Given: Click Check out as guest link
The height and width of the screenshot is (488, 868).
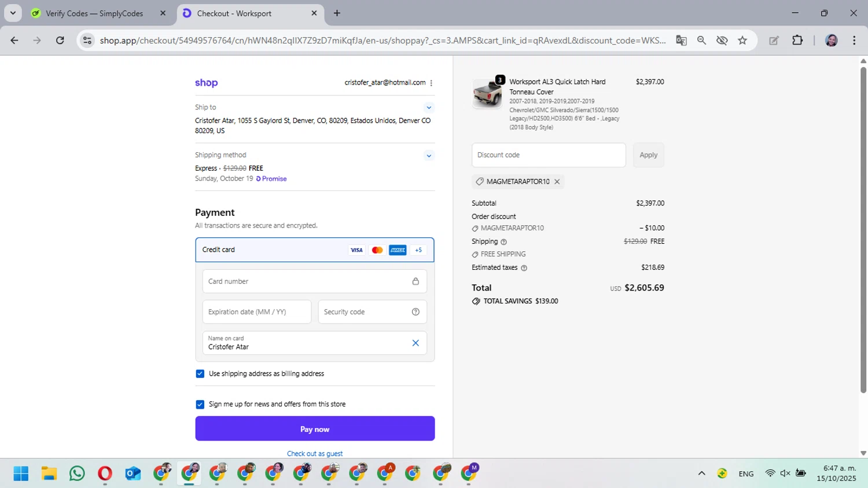Looking at the screenshot, I should tap(315, 454).
